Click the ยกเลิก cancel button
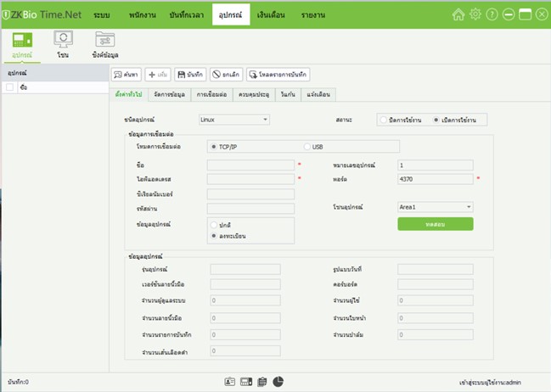Viewport: 551px width, 392px height. [x=227, y=75]
